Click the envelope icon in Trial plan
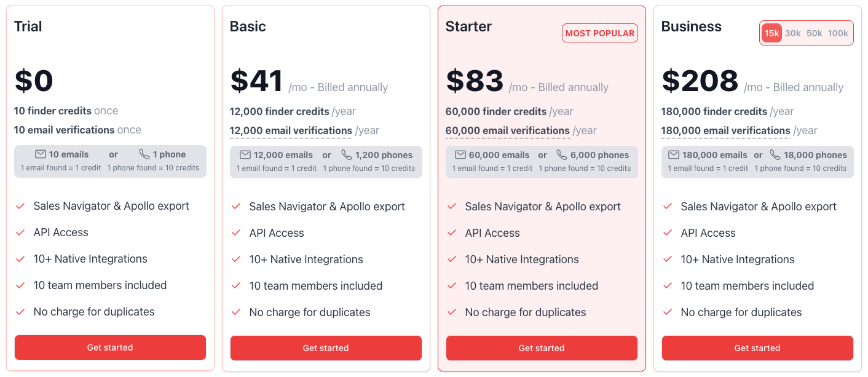Viewport: 868px width, 377px height. (x=41, y=154)
